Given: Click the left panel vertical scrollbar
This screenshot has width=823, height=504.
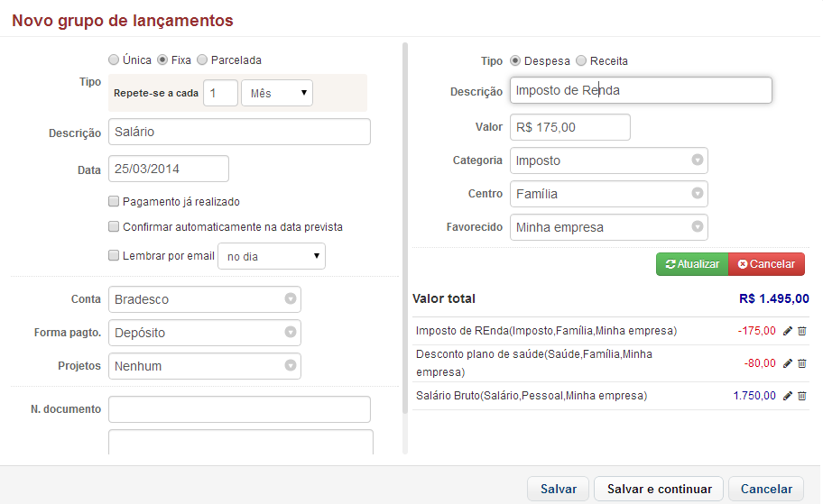Looking at the screenshot, I should coord(405,225).
